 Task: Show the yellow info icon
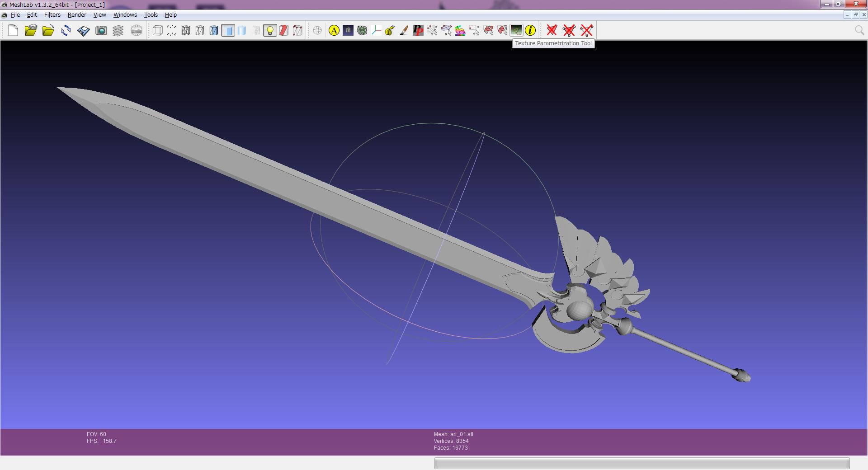530,30
